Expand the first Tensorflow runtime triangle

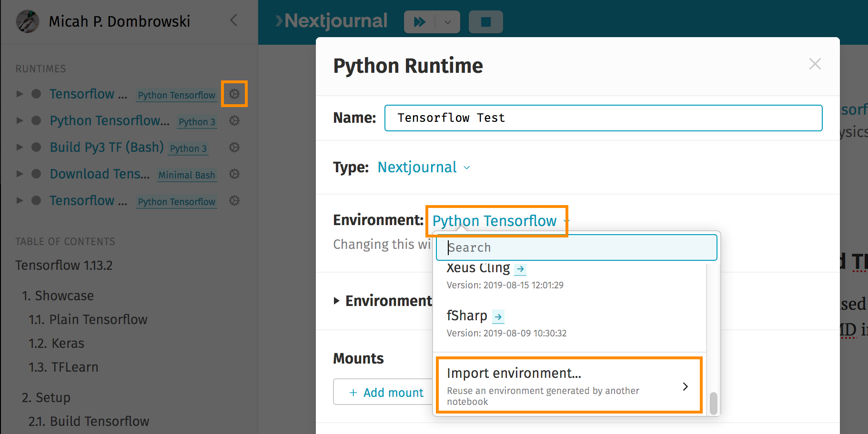coord(20,94)
